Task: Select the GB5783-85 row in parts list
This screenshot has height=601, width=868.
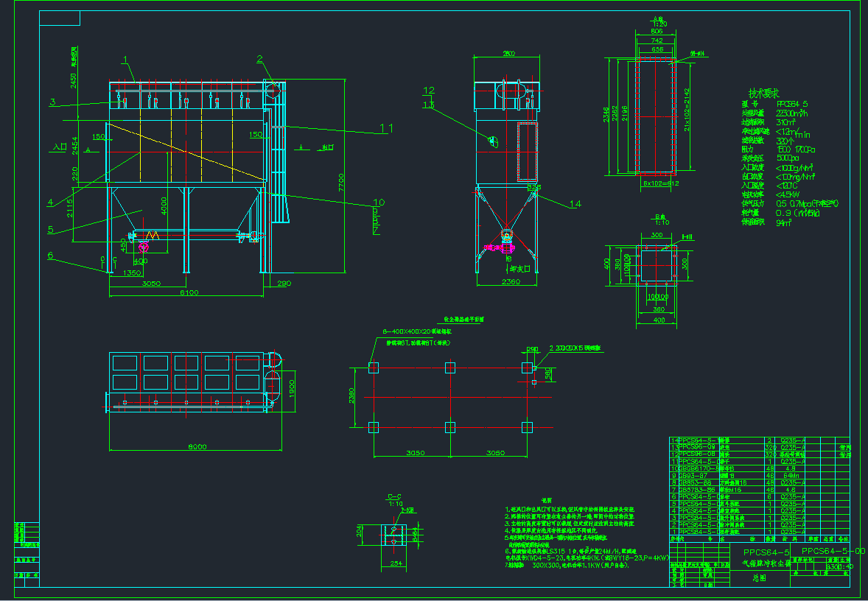Action: pyautogui.click(x=696, y=489)
